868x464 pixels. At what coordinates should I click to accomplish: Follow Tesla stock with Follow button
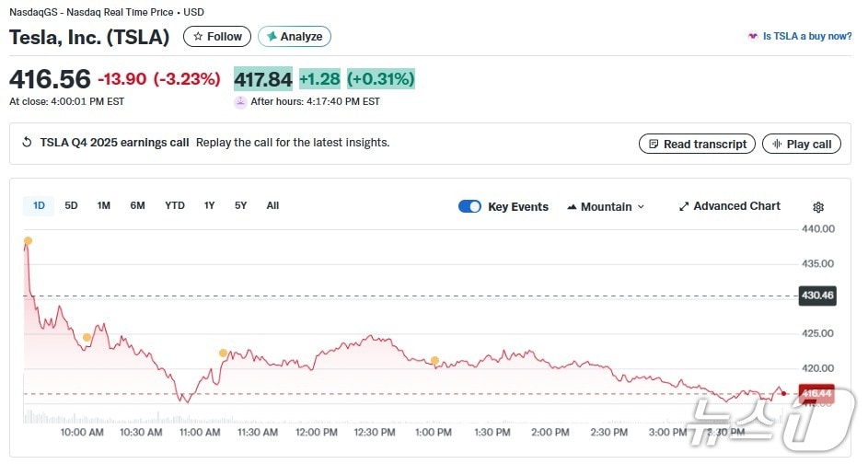217,37
